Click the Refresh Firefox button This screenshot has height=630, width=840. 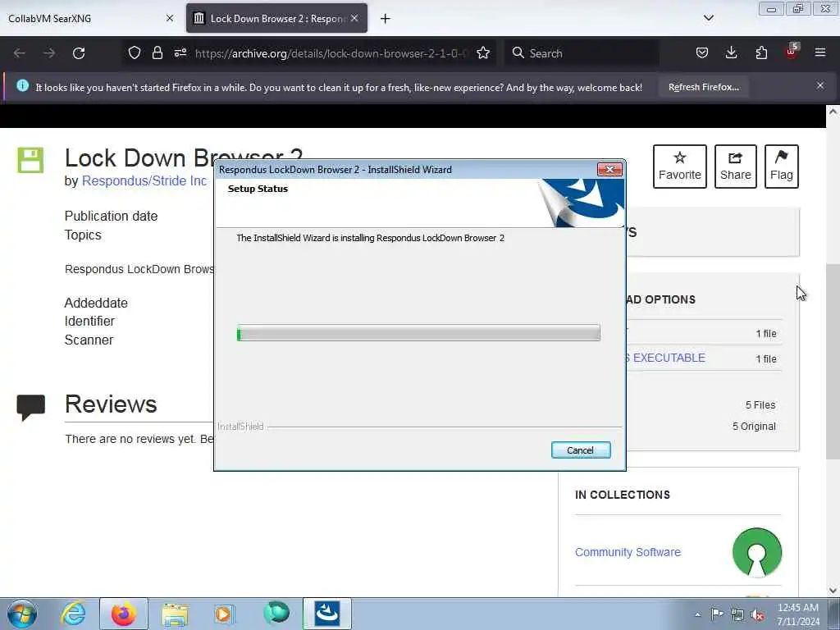703,87
